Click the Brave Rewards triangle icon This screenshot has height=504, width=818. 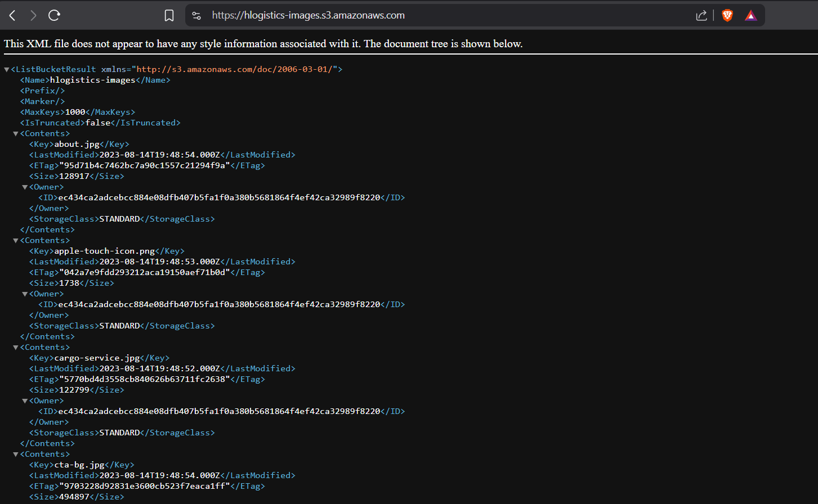751,16
